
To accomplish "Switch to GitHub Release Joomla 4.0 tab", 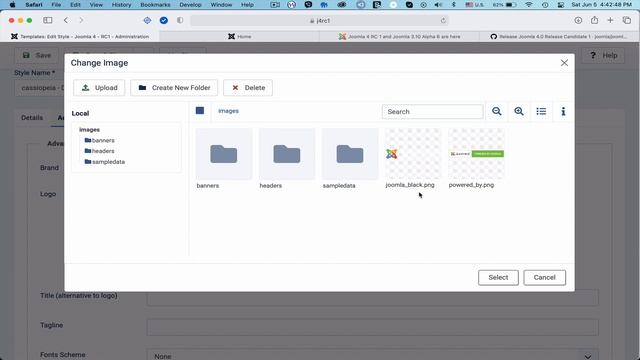I will pyautogui.click(x=559, y=36).
